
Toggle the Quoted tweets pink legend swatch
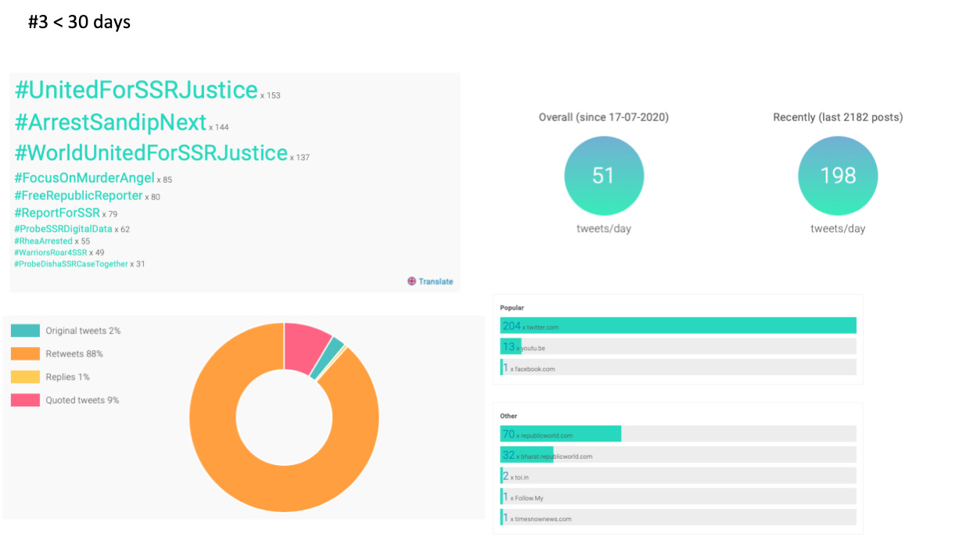[25, 400]
